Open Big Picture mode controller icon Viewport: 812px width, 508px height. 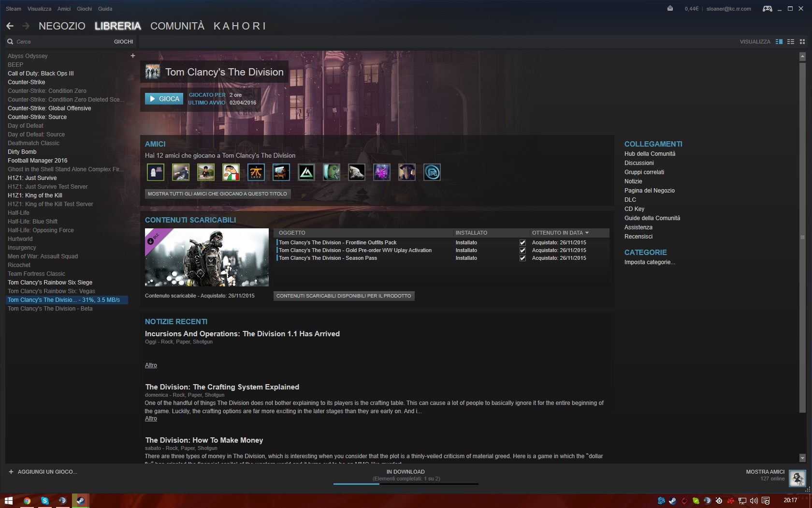click(x=767, y=9)
